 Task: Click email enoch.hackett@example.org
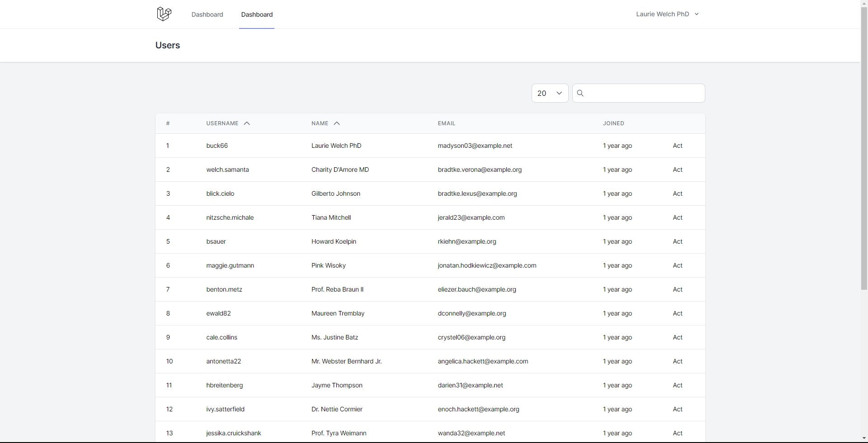coord(478,409)
